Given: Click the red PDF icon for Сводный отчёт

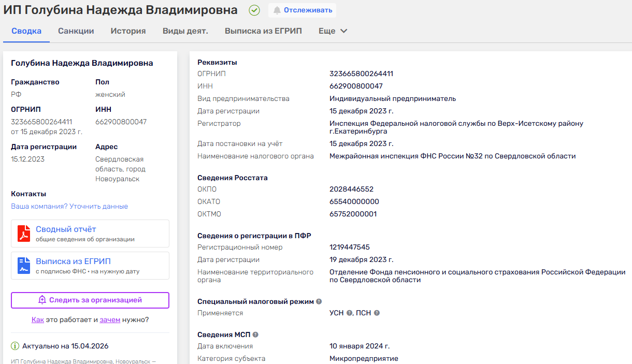Looking at the screenshot, I should [24, 234].
